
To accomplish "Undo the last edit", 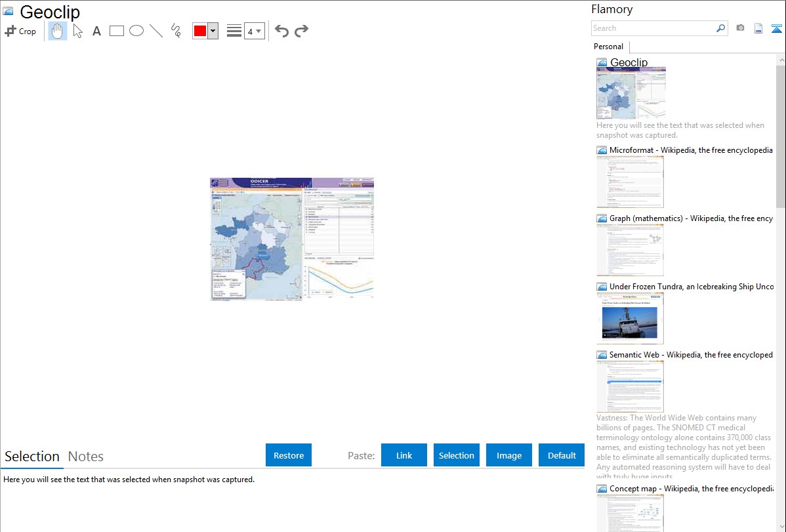I will [281, 31].
